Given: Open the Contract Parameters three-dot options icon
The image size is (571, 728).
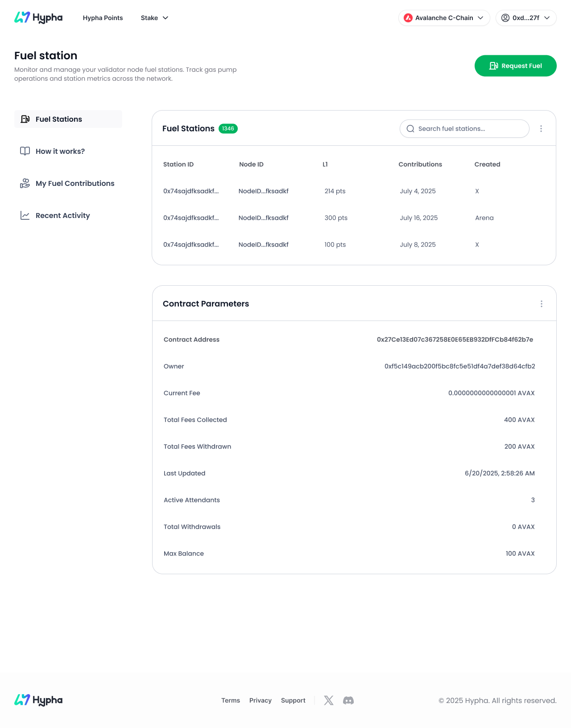Looking at the screenshot, I should tap(542, 304).
